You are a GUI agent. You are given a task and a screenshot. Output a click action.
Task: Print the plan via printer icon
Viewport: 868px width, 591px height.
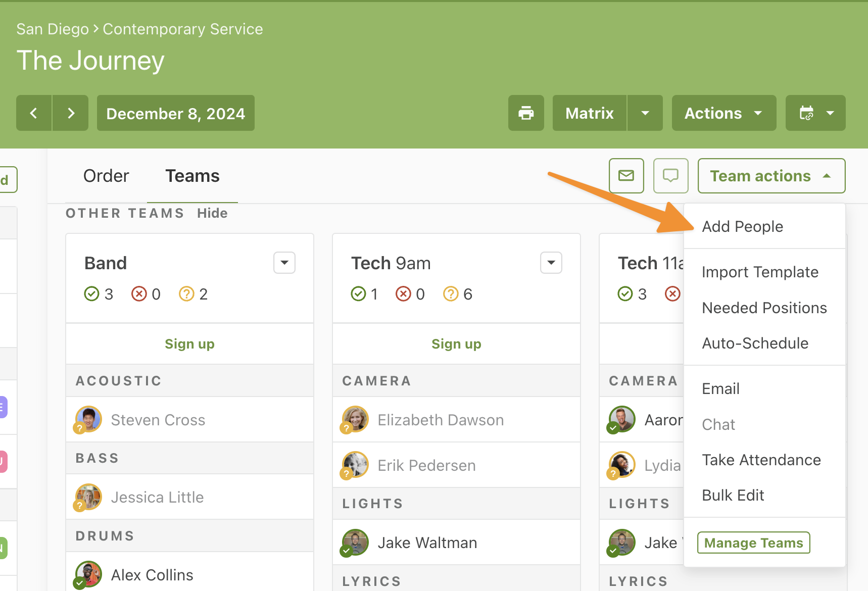click(x=526, y=113)
